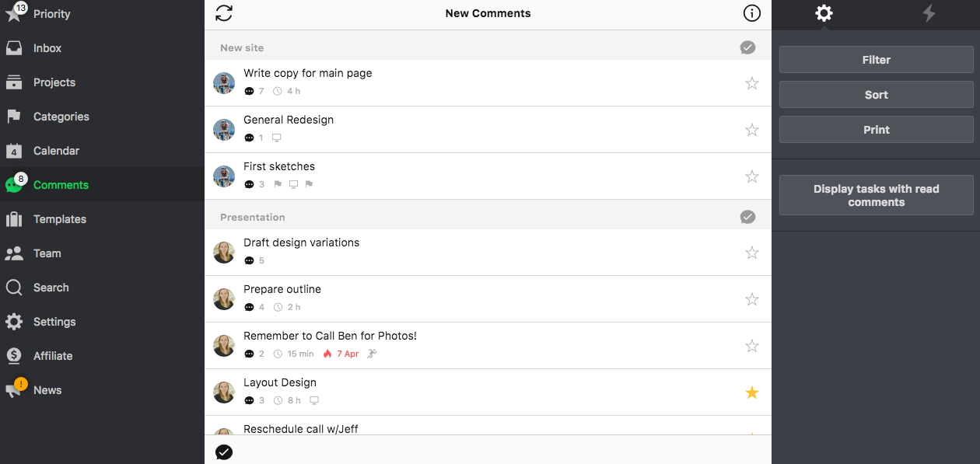Switch to the lightning bolt tab

929,13
